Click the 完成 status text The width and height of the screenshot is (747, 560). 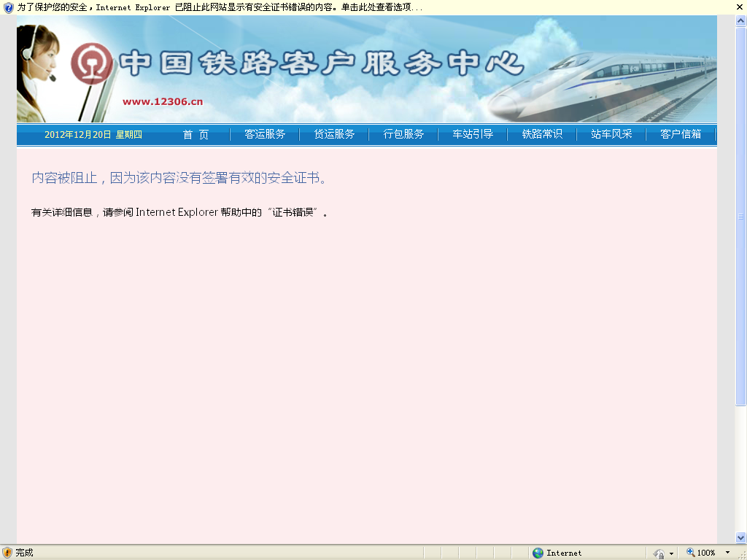point(24,553)
